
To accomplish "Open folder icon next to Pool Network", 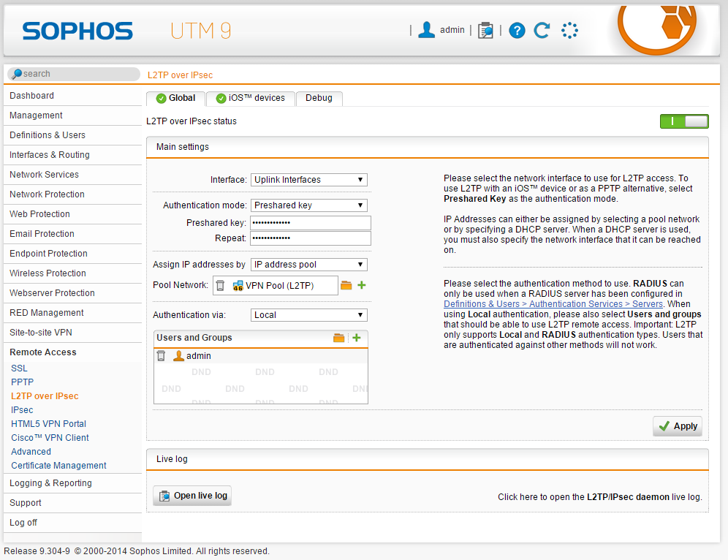I will 346,285.
